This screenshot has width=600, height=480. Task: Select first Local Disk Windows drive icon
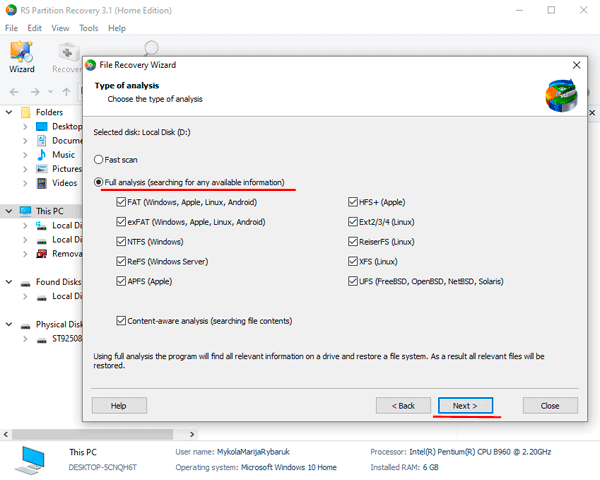tap(41, 225)
